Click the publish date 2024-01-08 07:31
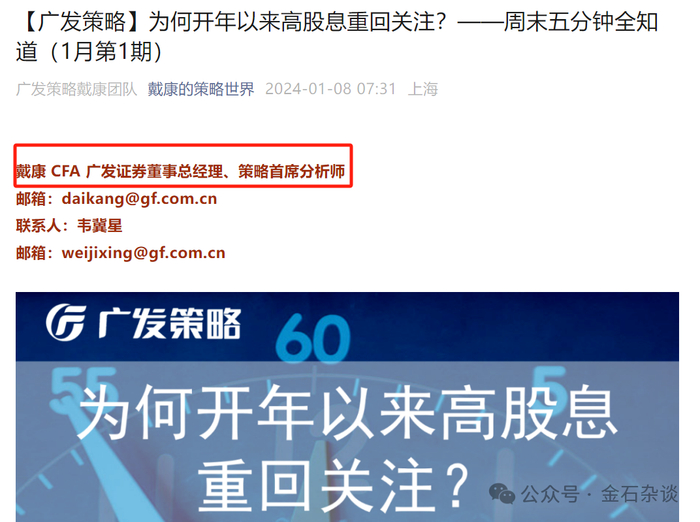The image size is (700, 522). (330, 89)
